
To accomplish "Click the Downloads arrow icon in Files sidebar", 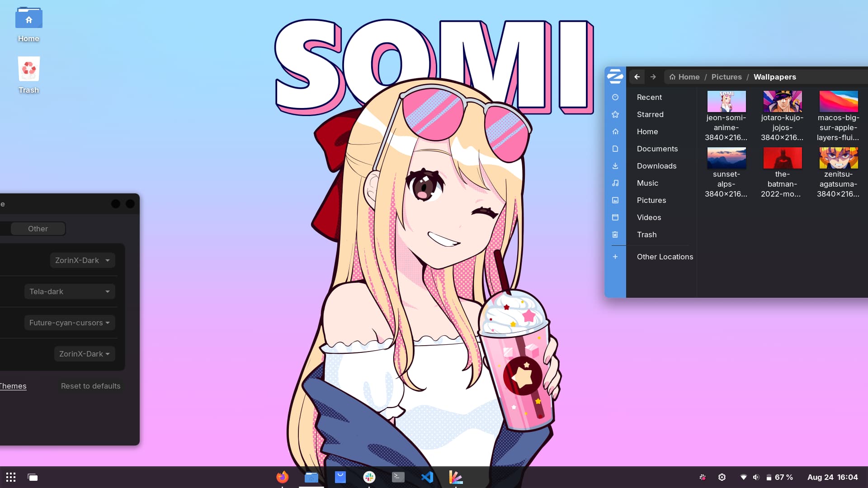I will click(x=615, y=166).
